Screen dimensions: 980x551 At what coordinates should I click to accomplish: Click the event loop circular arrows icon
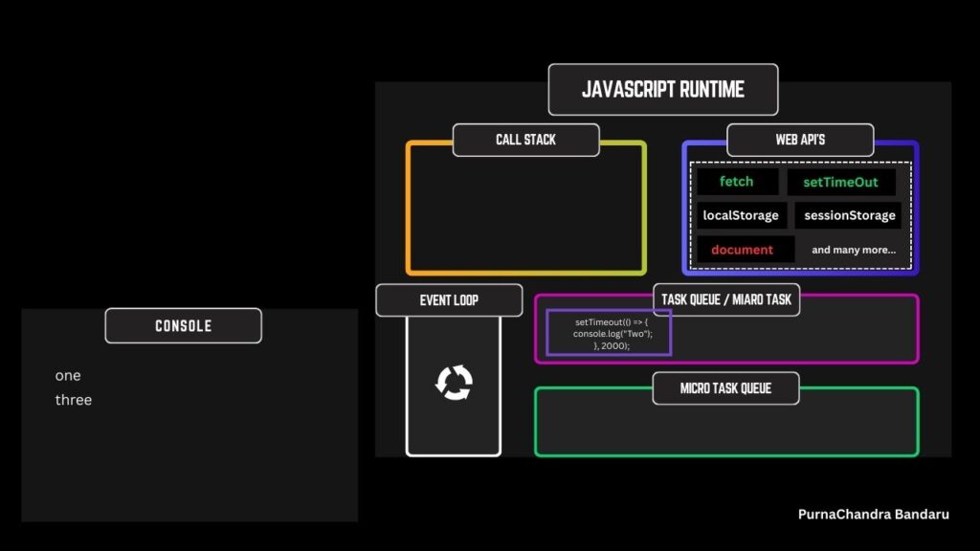454,383
